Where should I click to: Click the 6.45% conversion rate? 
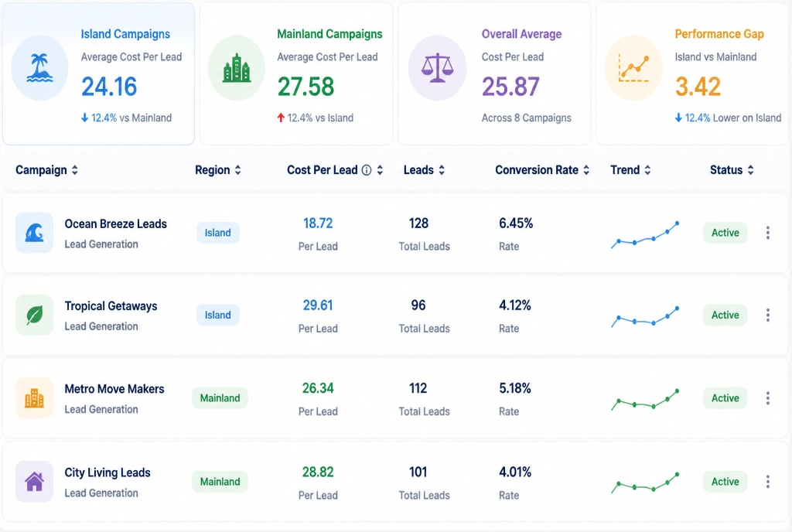point(516,223)
